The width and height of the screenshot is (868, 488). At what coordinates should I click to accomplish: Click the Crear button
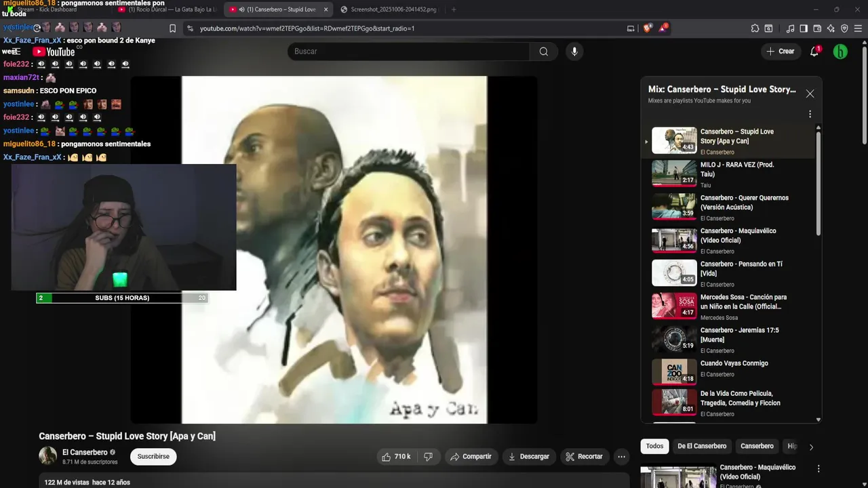780,52
